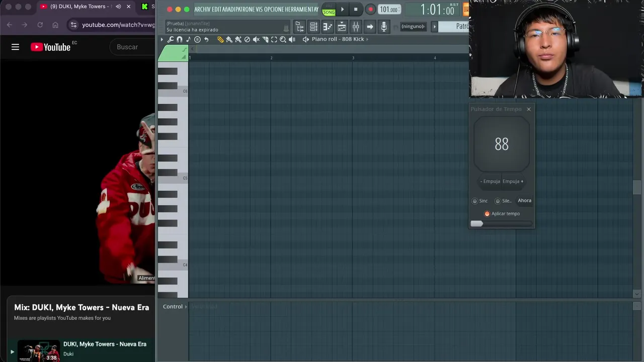Select the delete tool in piano roll
Screen dimensions: 644x362
tap(247, 39)
